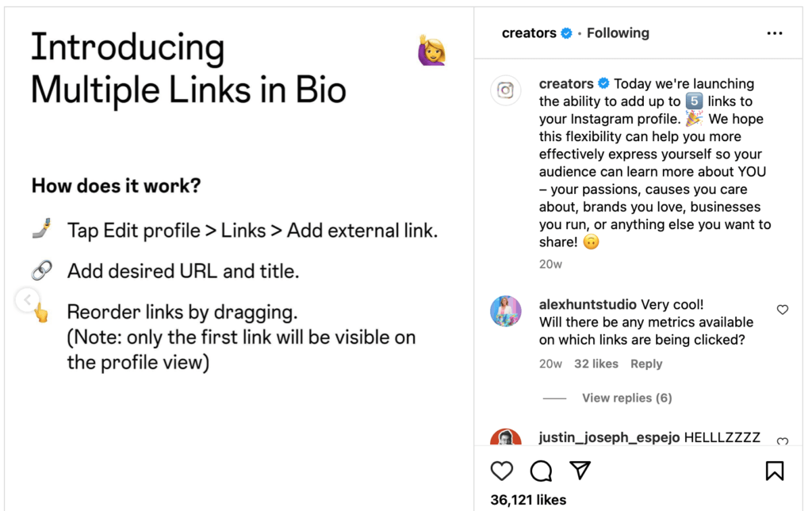
Task: Open alexhuntstudio username link
Action: 588,304
